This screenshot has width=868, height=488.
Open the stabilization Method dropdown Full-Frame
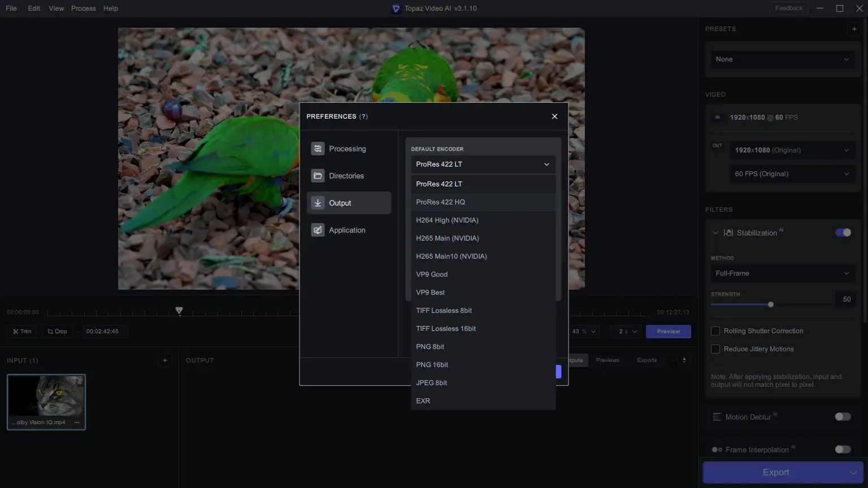tap(783, 273)
